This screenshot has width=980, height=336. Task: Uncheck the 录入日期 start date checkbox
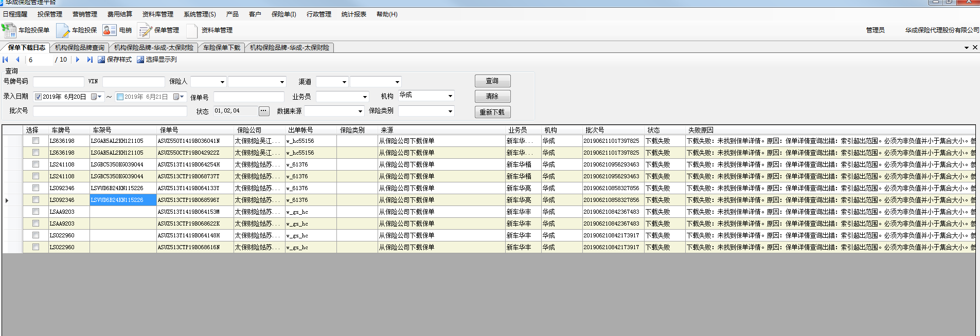click(38, 97)
